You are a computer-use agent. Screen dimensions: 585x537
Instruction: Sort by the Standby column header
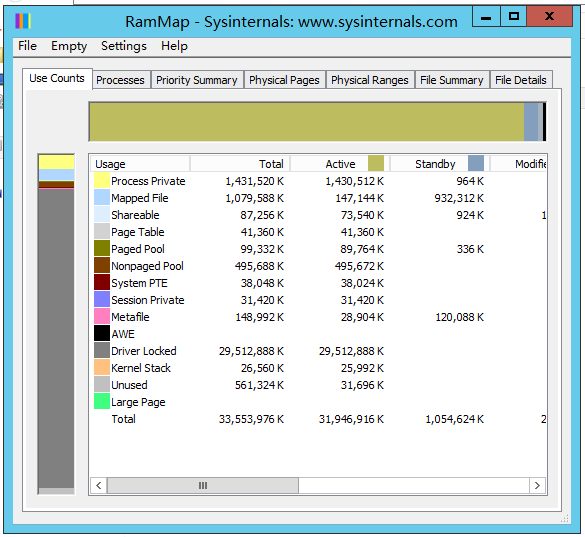click(x=440, y=164)
